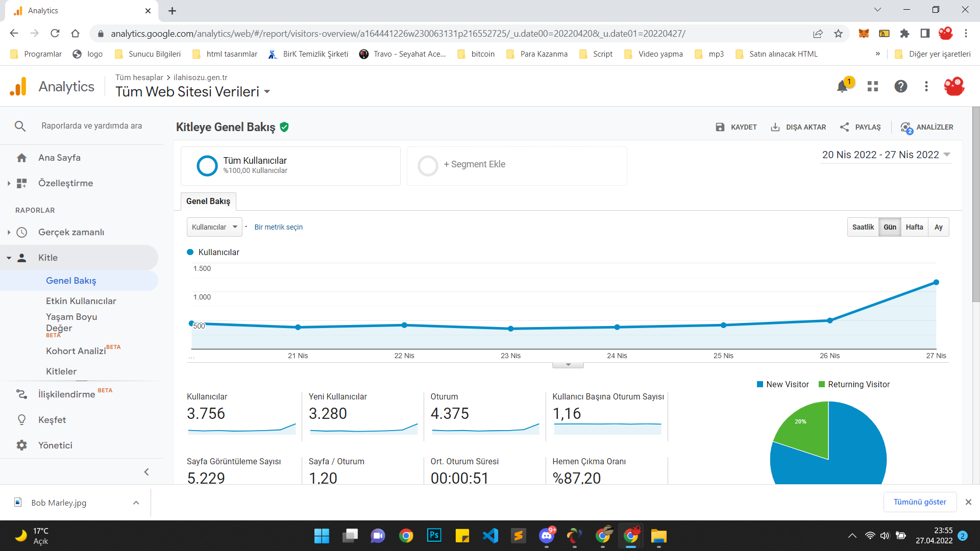Image resolution: width=980 pixels, height=551 pixels.
Task: Open the ANALİZLER insights icon
Action: [906, 128]
